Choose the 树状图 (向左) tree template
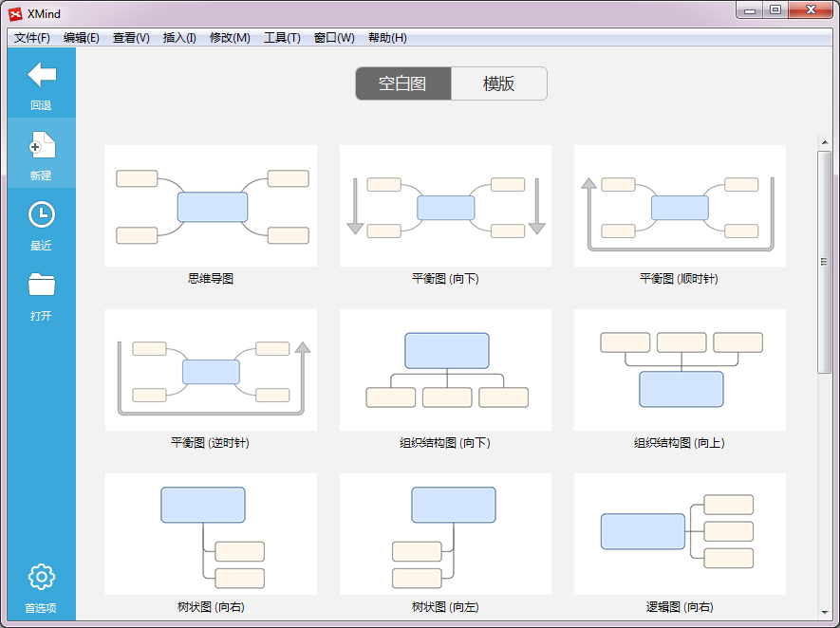Viewport: 840px width, 628px height. 445,531
